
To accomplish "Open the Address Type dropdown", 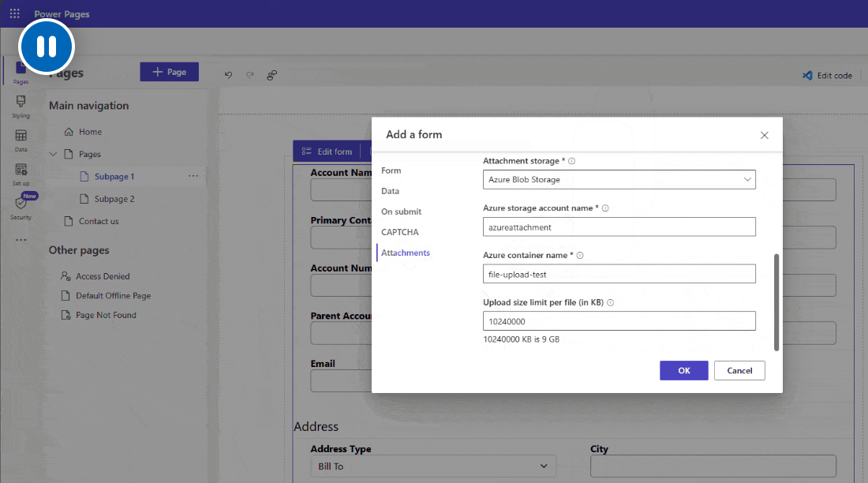I will click(x=433, y=466).
